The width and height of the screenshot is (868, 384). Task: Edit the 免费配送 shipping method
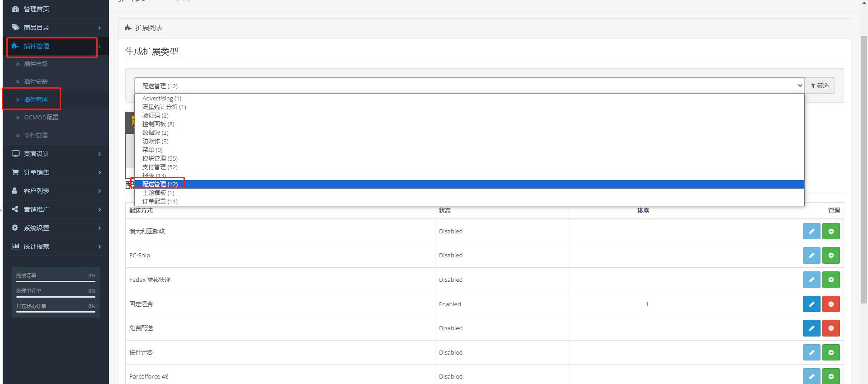click(x=811, y=328)
